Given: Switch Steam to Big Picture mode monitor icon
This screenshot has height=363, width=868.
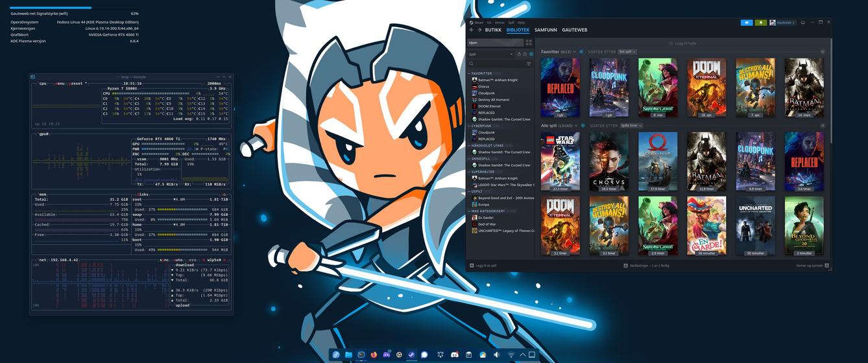Looking at the screenshot, I should tap(803, 23).
